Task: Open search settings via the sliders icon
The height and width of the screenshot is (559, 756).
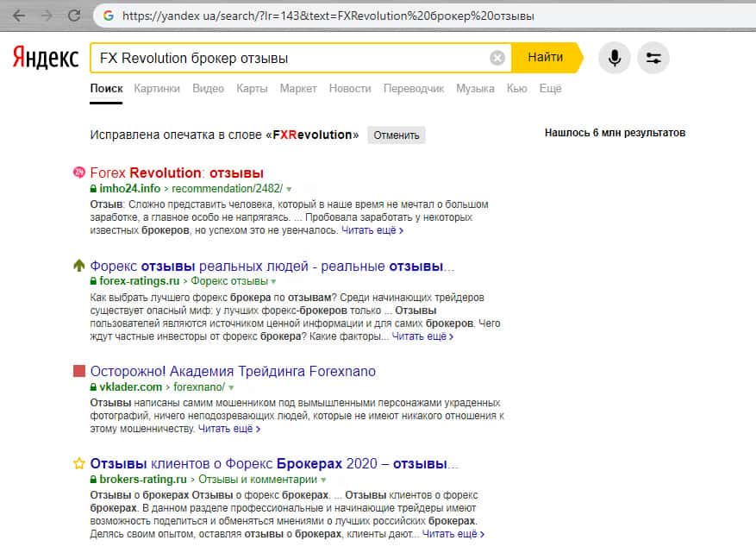Action: (653, 58)
